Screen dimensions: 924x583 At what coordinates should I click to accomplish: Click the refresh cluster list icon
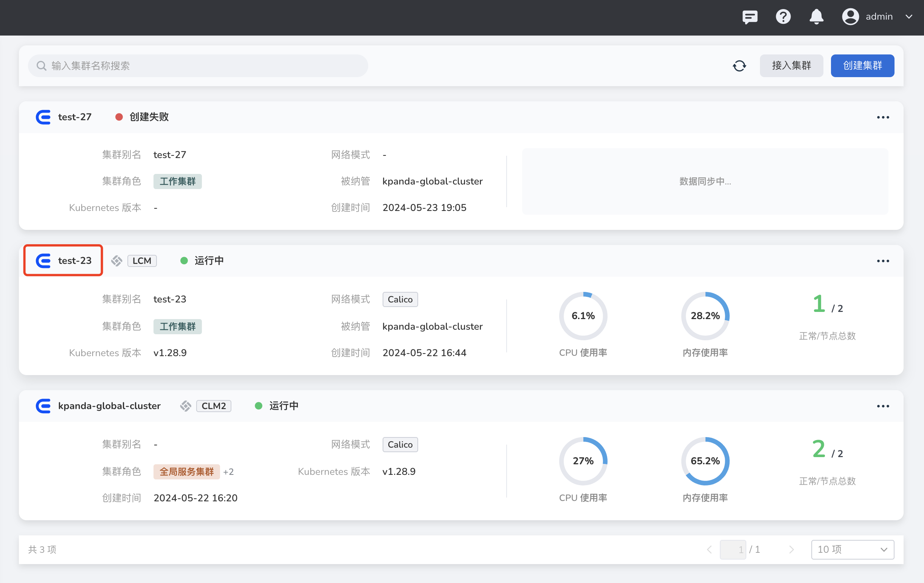[739, 66]
